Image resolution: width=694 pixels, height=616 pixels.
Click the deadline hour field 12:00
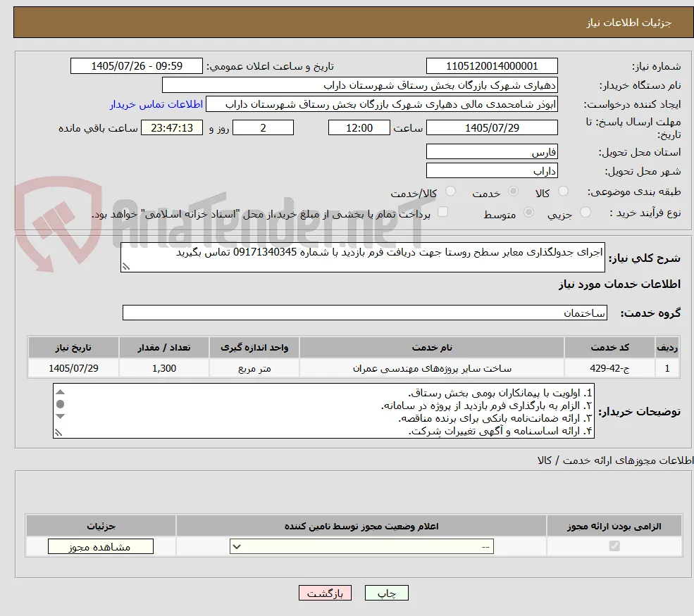(359, 128)
